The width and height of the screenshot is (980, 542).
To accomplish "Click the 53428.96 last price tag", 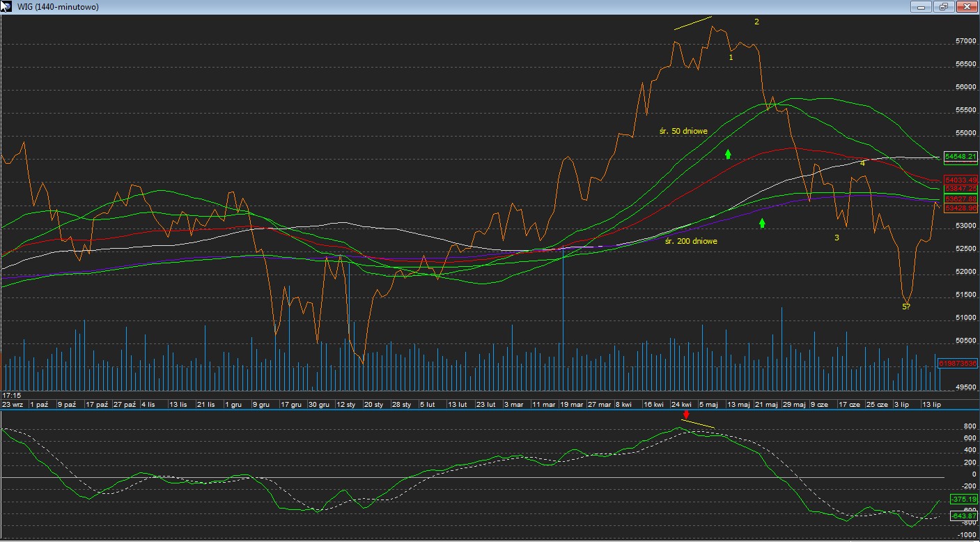I will (960, 208).
